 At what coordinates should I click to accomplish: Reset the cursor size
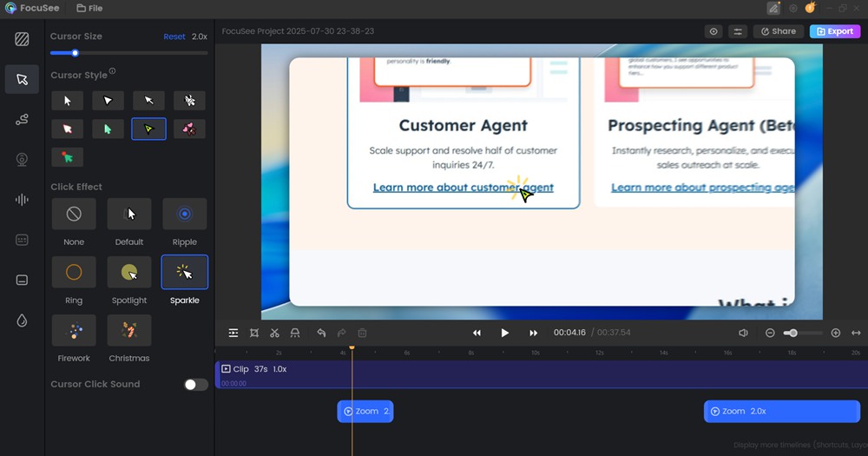coord(174,36)
